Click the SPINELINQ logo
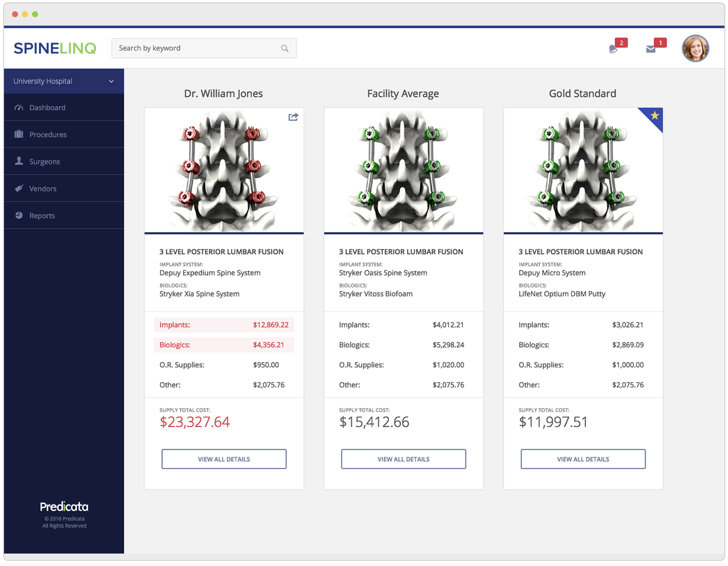This screenshot has width=728, height=566. coord(55,48)
